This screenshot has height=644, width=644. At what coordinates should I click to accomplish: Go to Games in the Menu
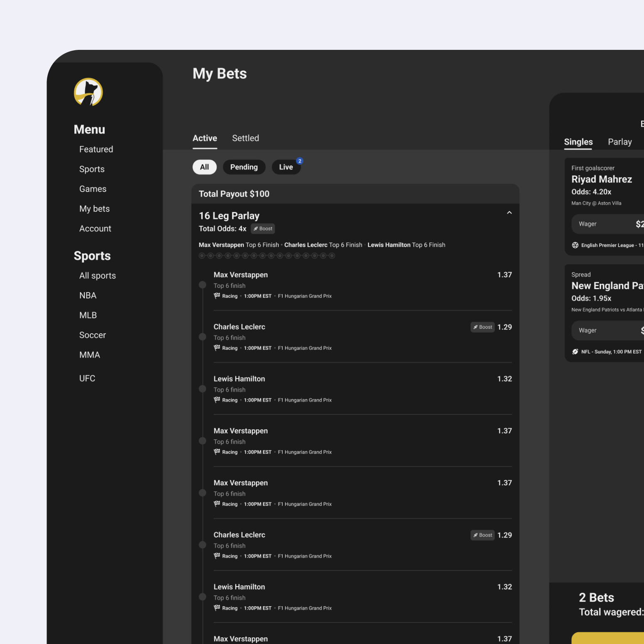[x=93, y=189]
